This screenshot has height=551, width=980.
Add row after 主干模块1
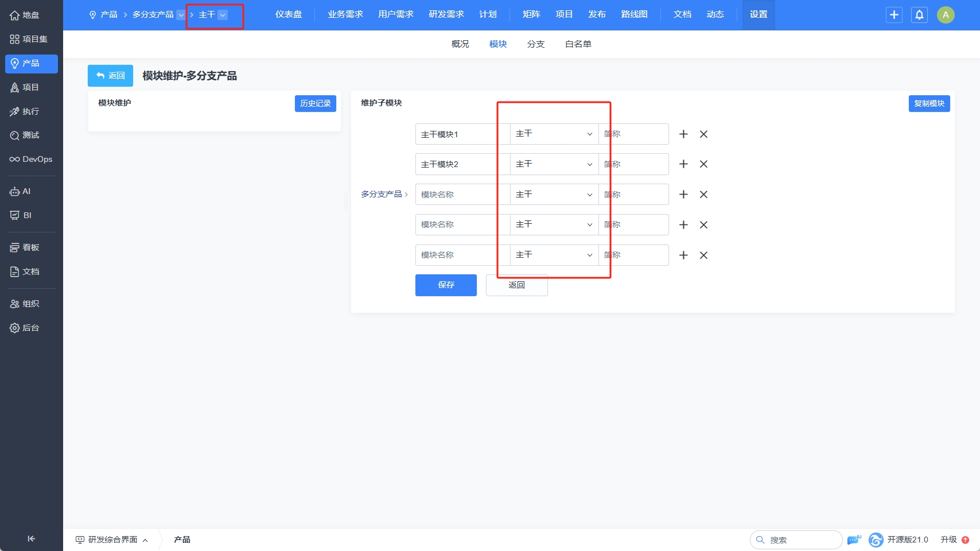[683, 134]
